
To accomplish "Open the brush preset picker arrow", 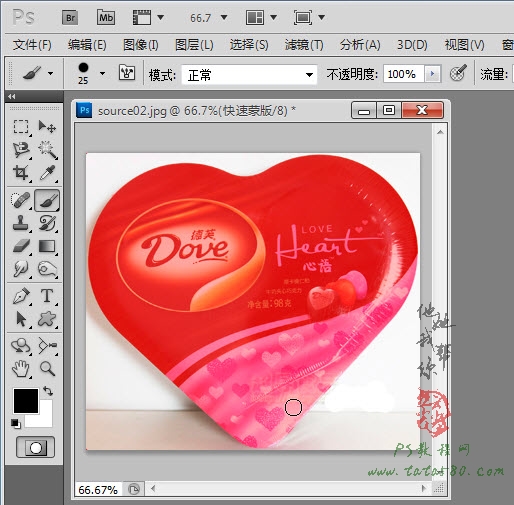I will pos(102,73).
